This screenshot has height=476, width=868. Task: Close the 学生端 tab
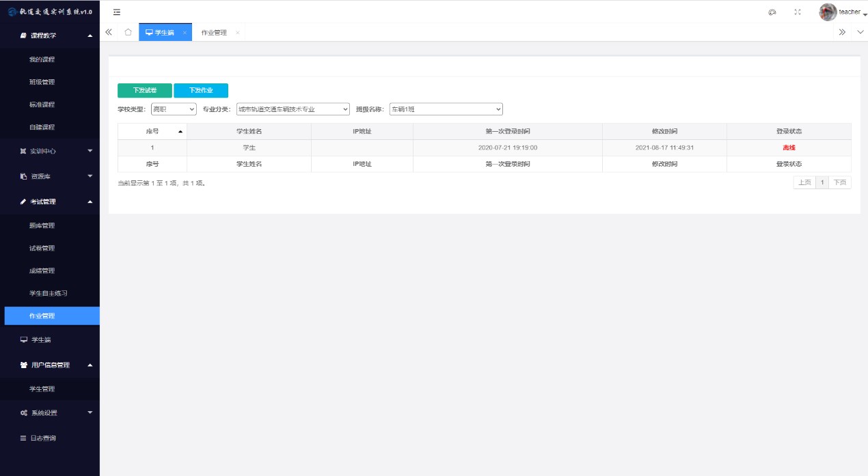(185, 33)
